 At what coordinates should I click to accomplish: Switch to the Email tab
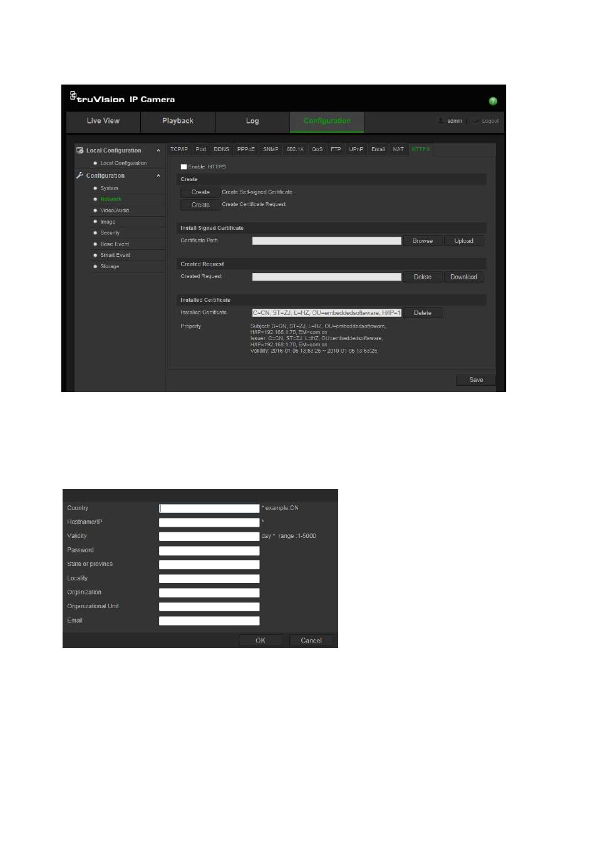[378, 149]
